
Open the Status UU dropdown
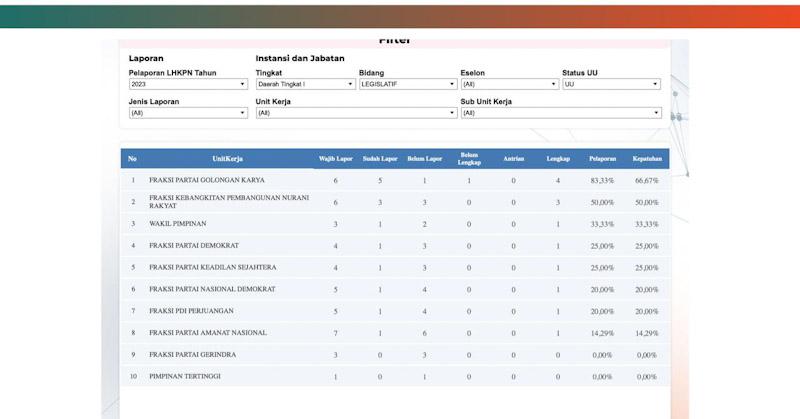(611, 85)
